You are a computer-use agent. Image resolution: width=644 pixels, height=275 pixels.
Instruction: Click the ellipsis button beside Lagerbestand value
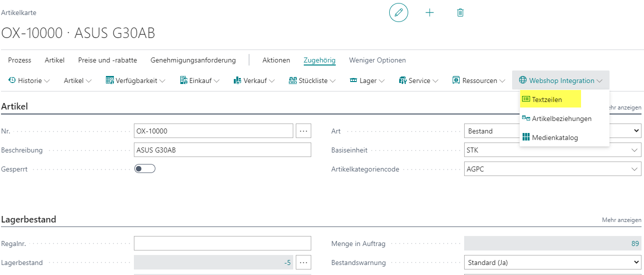click(303, 262)
